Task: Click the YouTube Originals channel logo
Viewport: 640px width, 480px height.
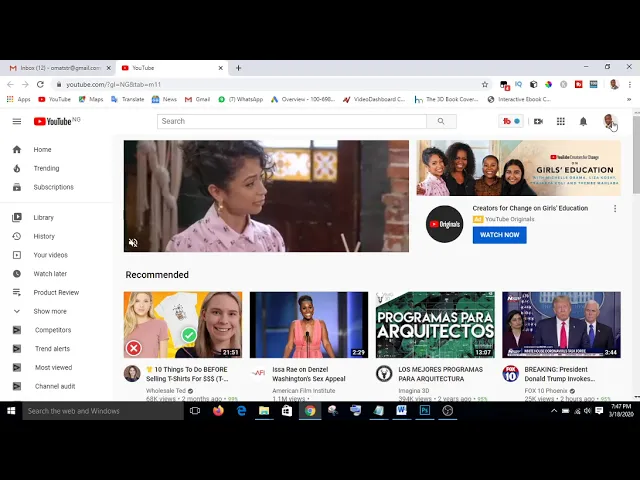Action: pyautogui.click(x=444, y=224)
